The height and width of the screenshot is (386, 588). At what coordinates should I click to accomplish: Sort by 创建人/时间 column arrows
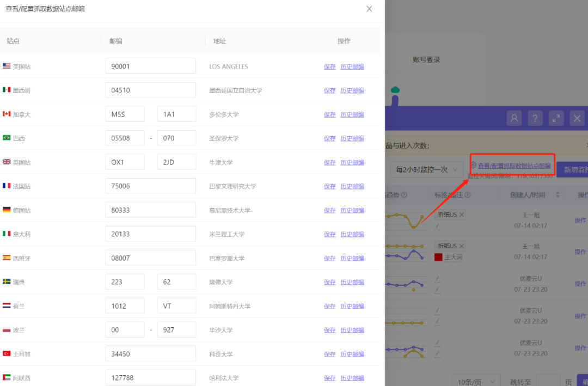pyautogui.click(x=558, y=195)
